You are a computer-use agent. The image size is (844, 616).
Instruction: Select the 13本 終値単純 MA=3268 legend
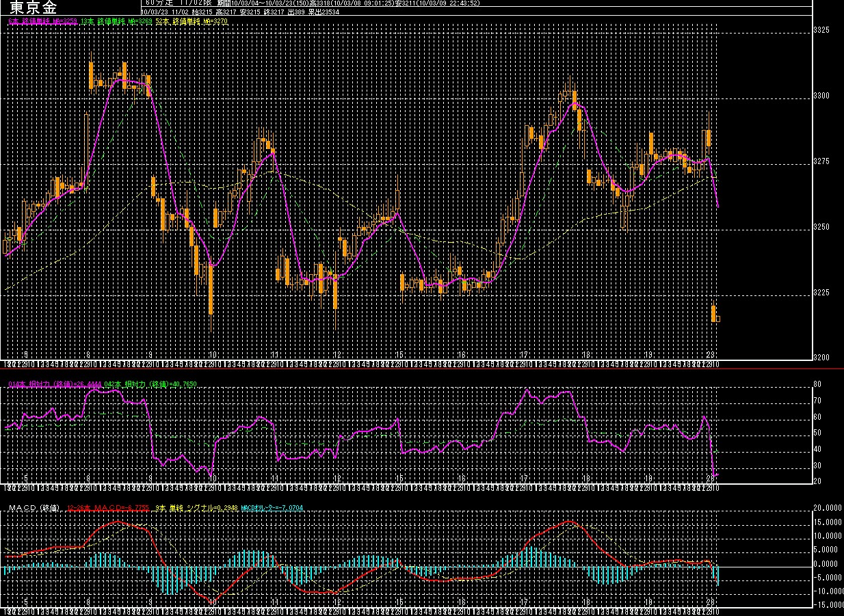(x=116, y=22)
